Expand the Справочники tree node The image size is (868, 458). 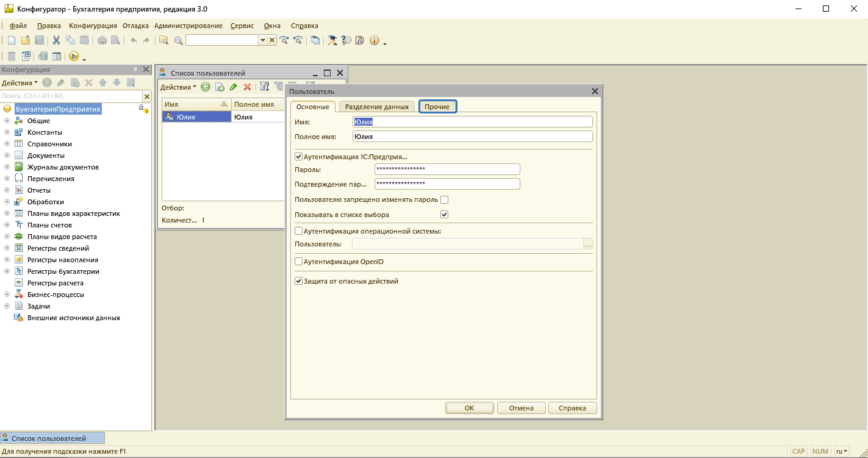[7, 144]
